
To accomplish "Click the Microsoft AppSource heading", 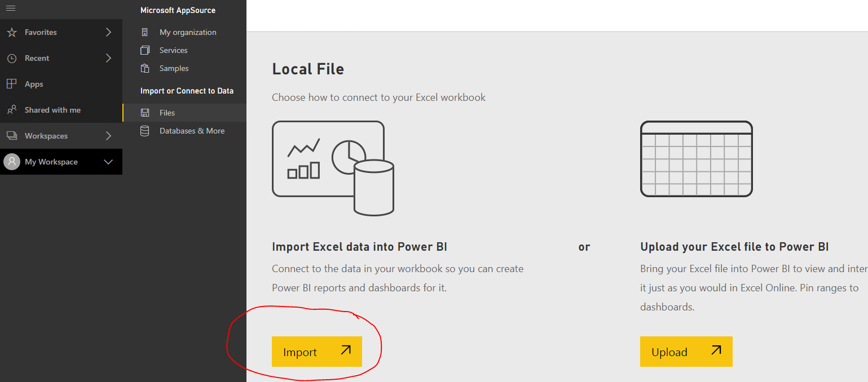I will 178,10.
